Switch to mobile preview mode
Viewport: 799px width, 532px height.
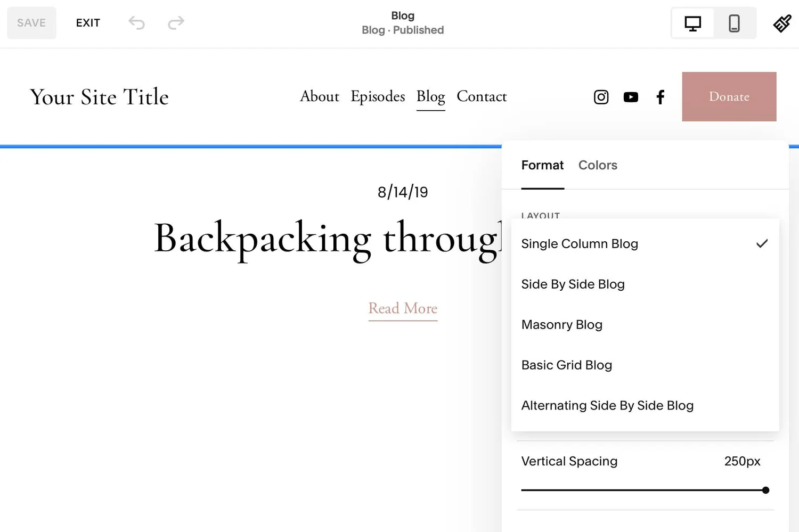[735, 23]
